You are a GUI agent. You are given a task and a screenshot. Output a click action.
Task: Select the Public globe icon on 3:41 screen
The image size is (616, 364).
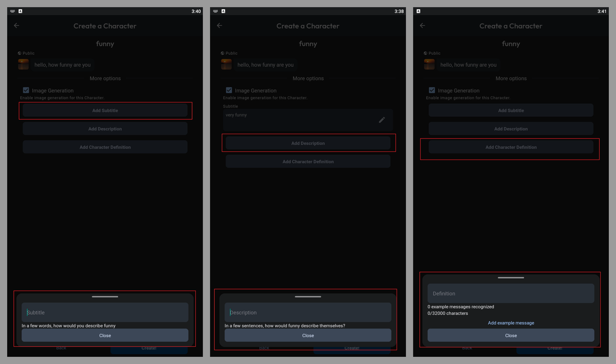[425, 53]
